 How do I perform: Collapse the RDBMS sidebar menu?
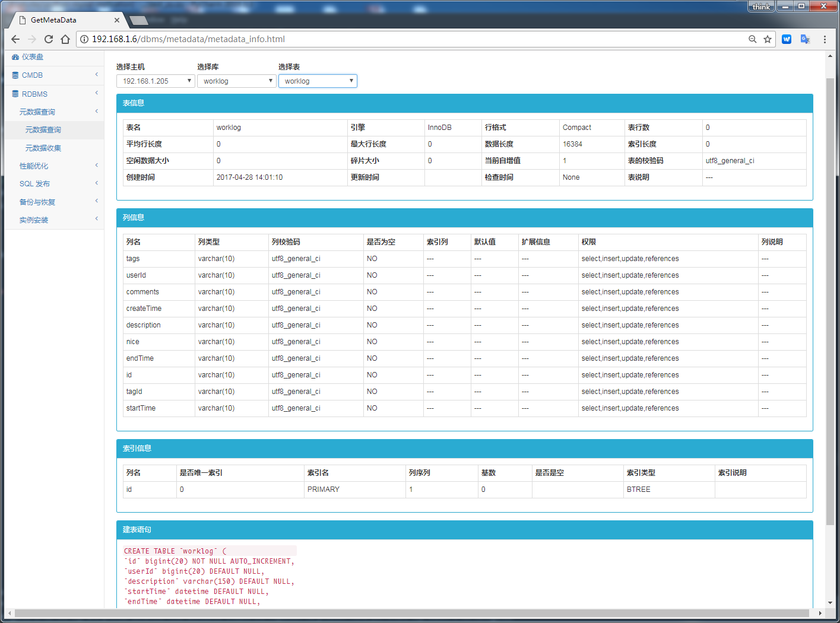pos(54,94)
